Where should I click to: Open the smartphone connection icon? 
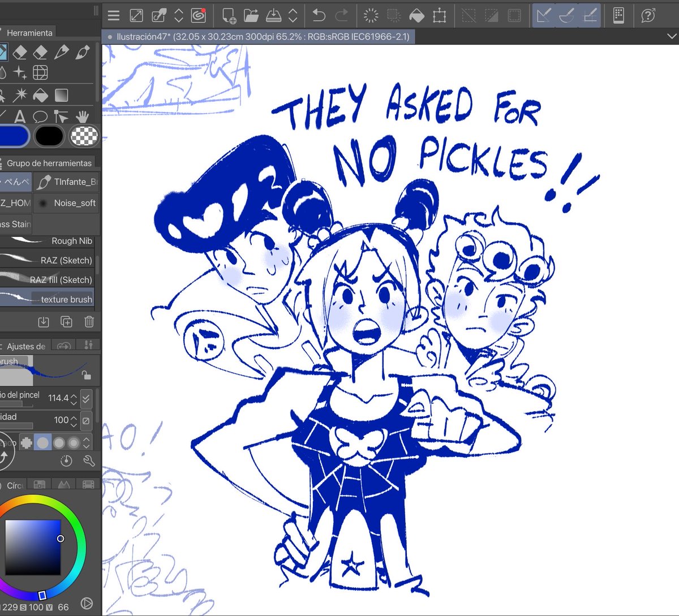[x=618, y=16]
